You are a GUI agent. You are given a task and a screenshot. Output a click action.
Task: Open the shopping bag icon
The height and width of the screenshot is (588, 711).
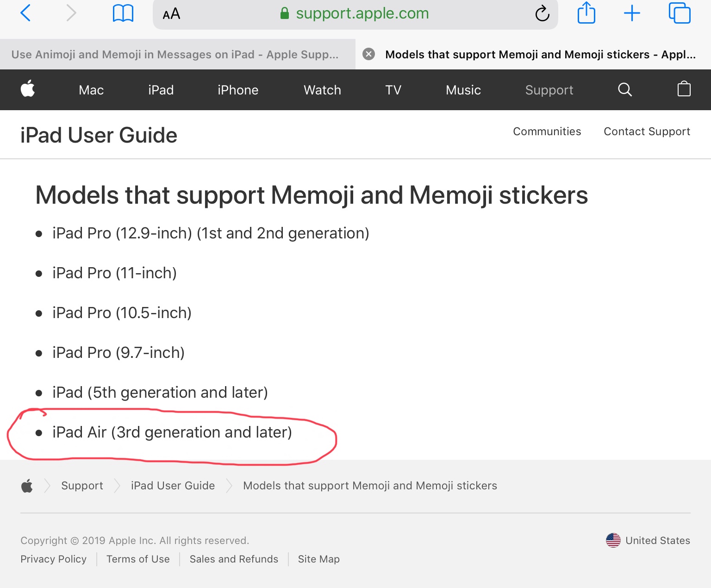pos(684,89)
